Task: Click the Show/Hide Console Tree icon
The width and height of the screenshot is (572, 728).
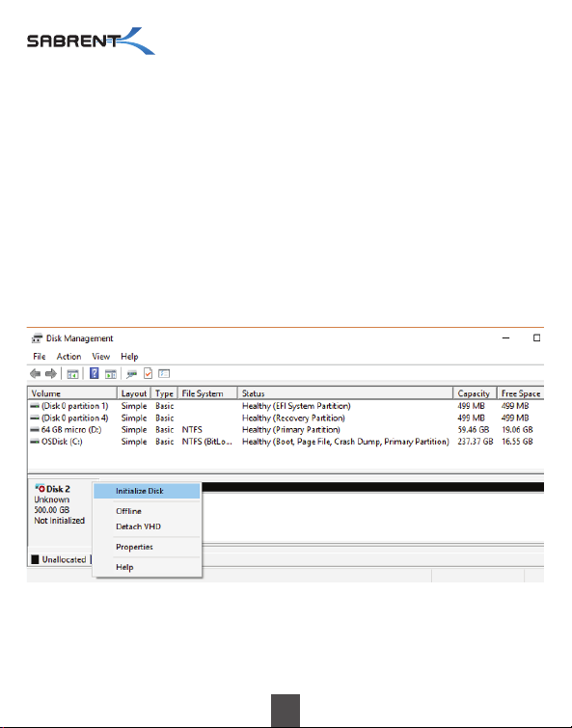Action: [72, 374]
